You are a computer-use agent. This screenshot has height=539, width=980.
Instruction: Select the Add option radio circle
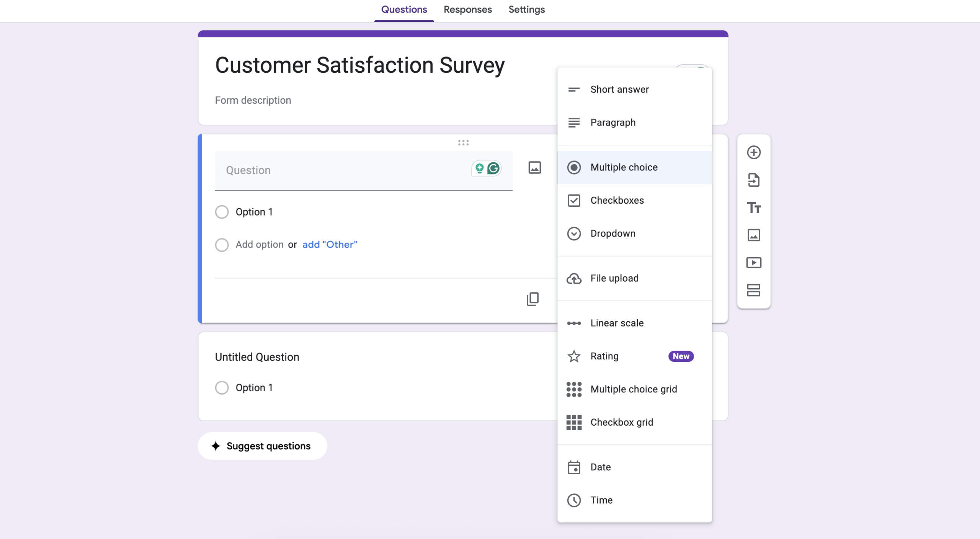222,245
